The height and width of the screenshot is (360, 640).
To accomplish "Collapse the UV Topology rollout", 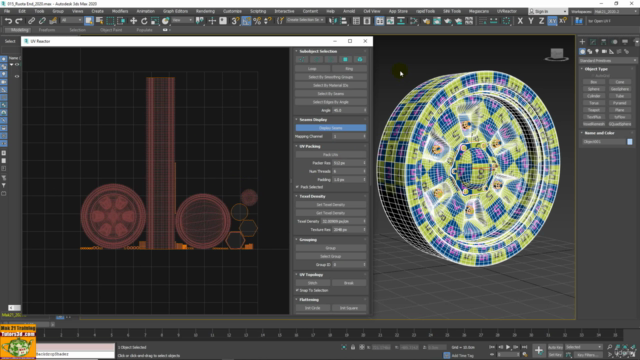I will 311,275.
